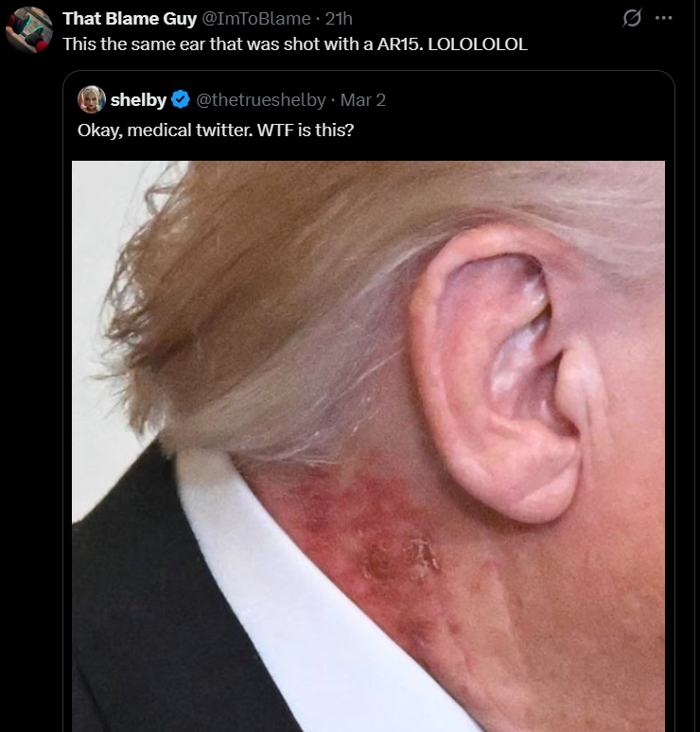Open the attached photo in the quoted post

click(368, 446)
